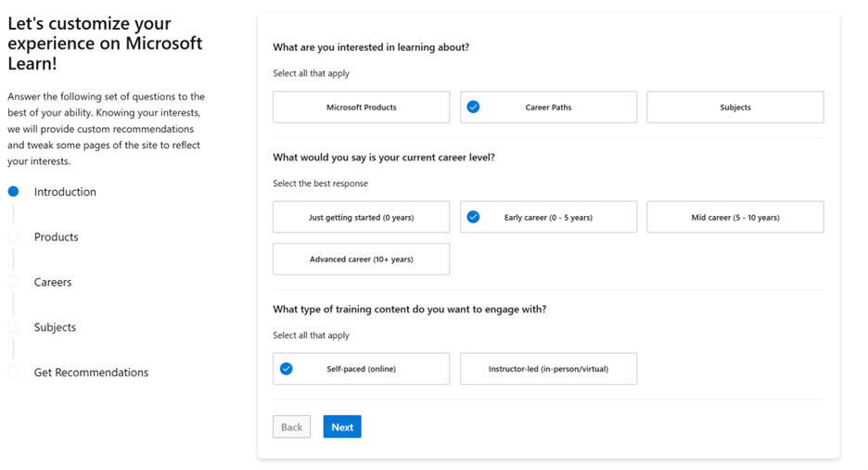Click the checkmark icon on Self-paced
Screen dimensions: 868x470
click(x=287, y=369)
